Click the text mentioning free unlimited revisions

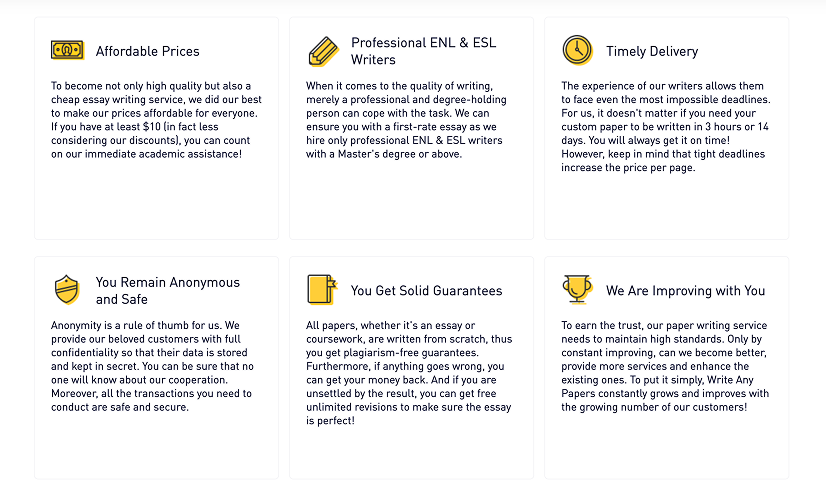pos(410,407)
